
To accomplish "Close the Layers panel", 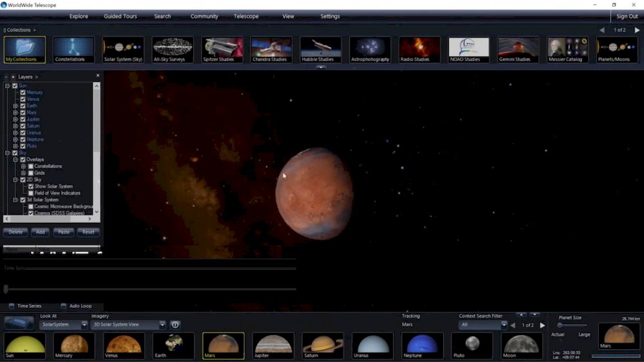I will (x=98, y=75).
